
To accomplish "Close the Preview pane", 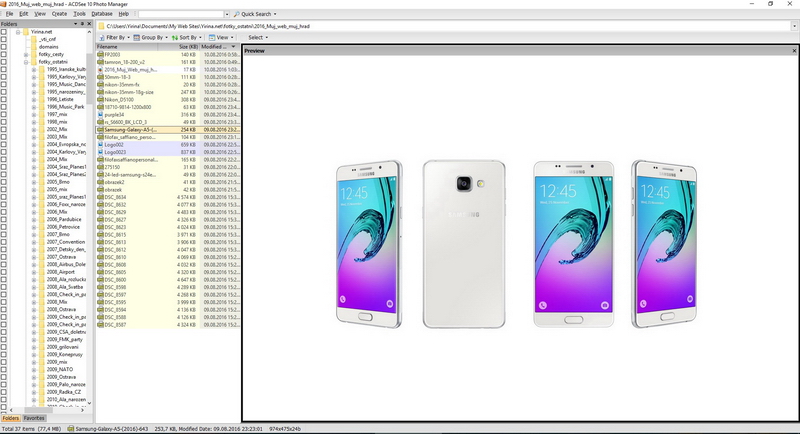I will [793, 50].
